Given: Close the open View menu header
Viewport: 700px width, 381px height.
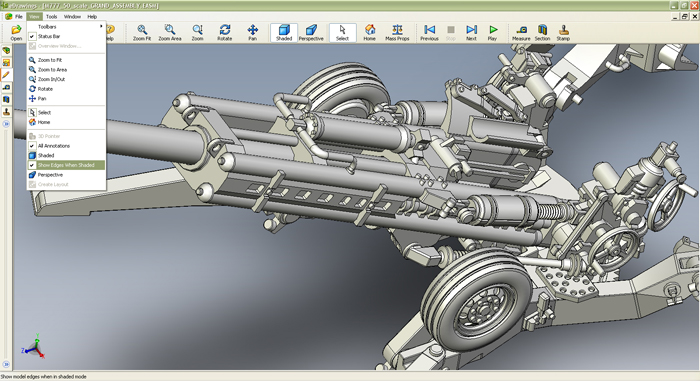Looking at the screenshot, I should pyautogui.click(x=34, y=17).
